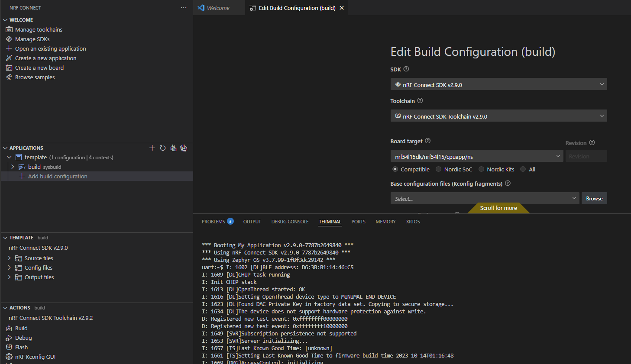Expand Source files tree node

coord(9,258)
